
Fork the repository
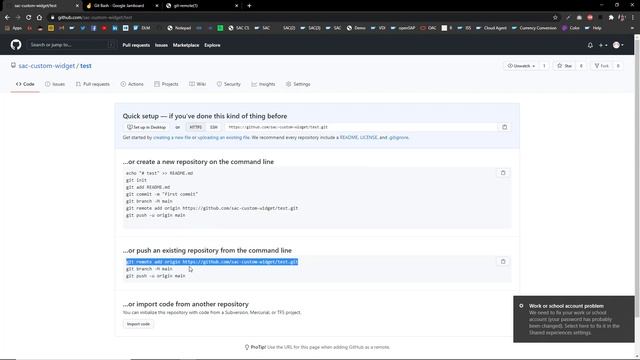pyautogui.click(x=602, y=66)
